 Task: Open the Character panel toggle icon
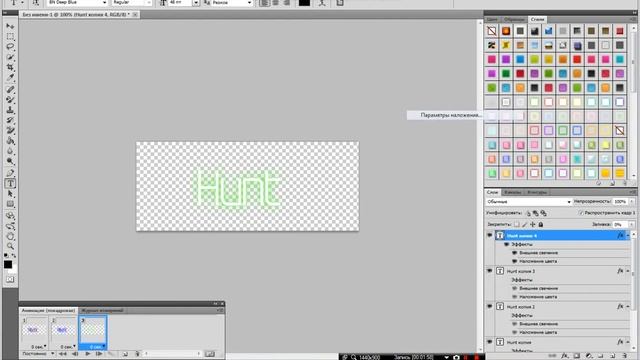click(x=340, y=3)
